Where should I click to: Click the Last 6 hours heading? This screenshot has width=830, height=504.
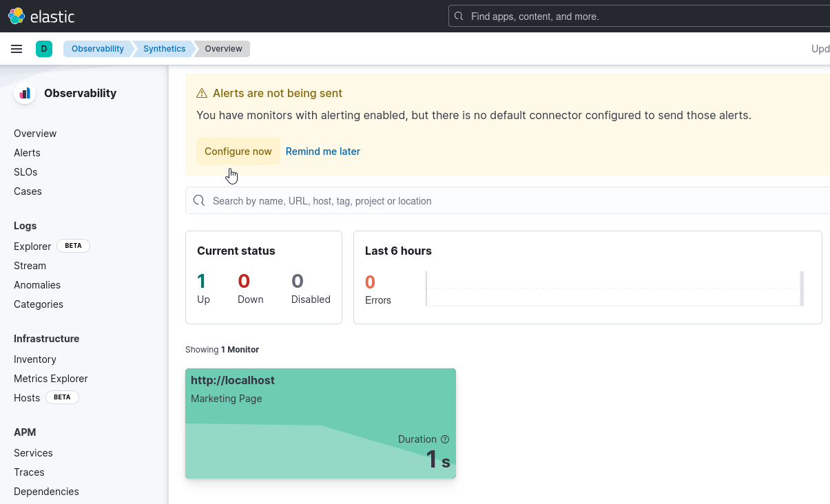398,251
